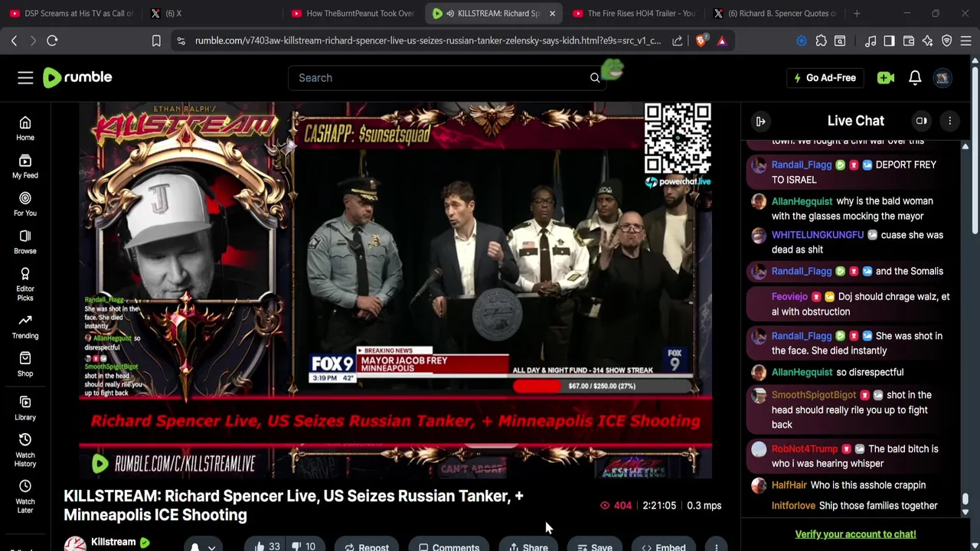The image size is (980, 551).
Task: Open Shop in the sidebar
Action: pyautogui.click(x=25, y=364)
